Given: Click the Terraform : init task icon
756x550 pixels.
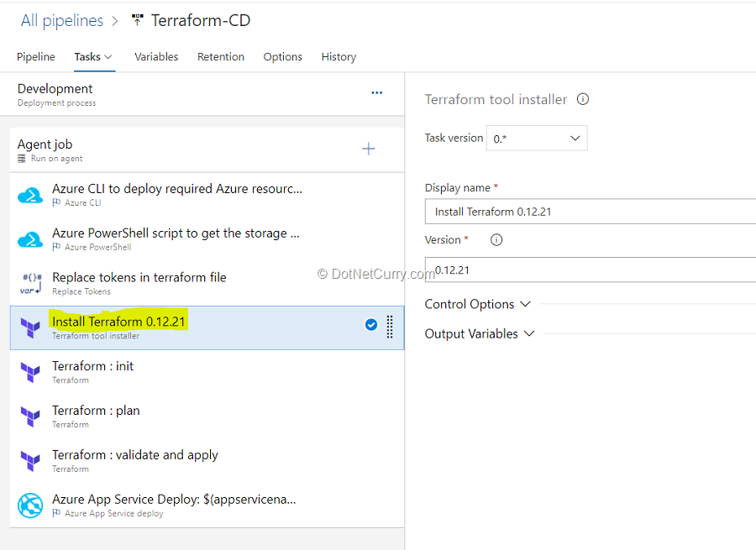Looking at the screenshot, I should [x=30, y=372].
